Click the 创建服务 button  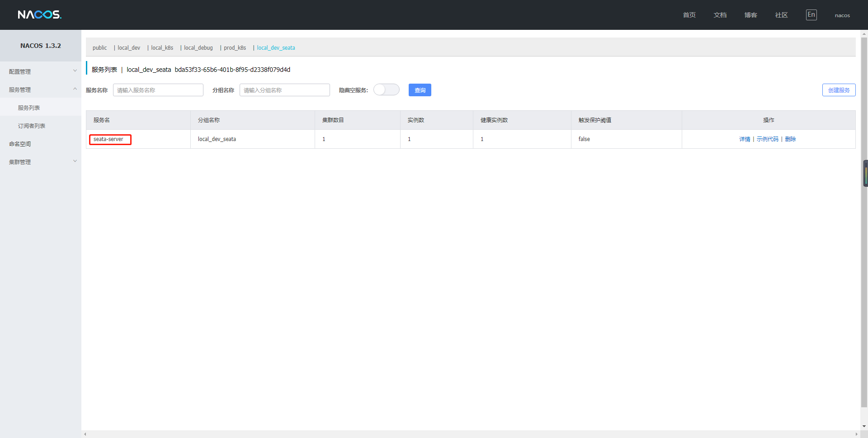(x=839, y=90)
